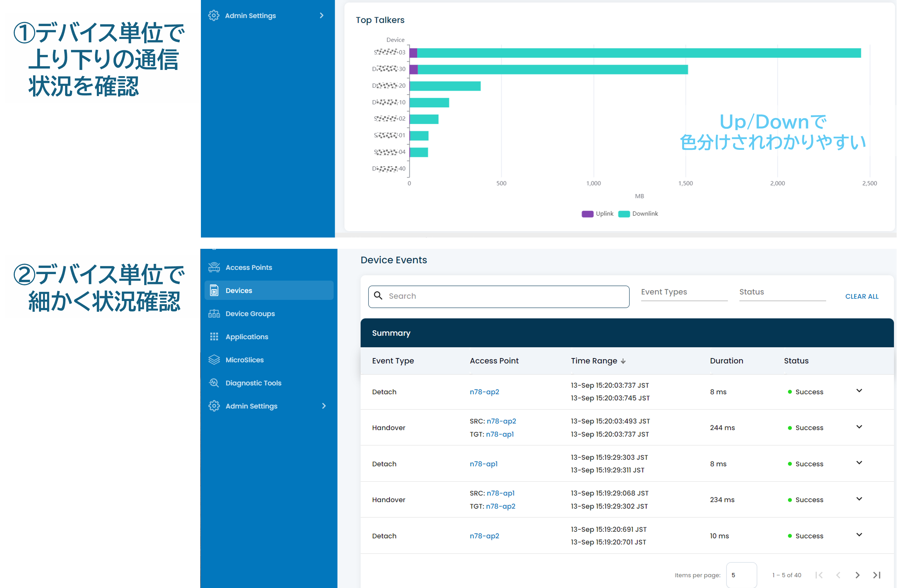Go to next page of events
Image resolution: width=905 pixels, height=588 pixels.
point(857,575)
